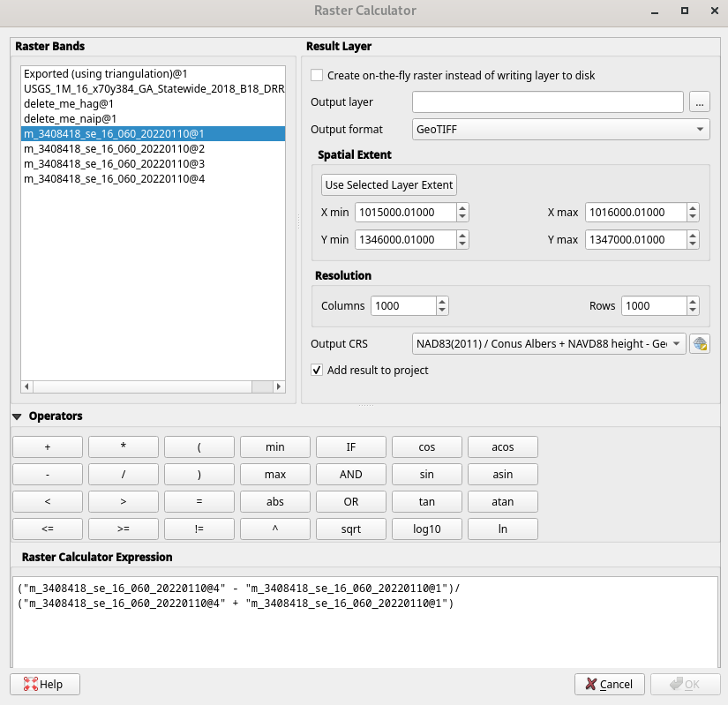This screenshot has width=728, height=705.
Task: Increase Columns with up arrow
Action: click(x=442, y=302)
